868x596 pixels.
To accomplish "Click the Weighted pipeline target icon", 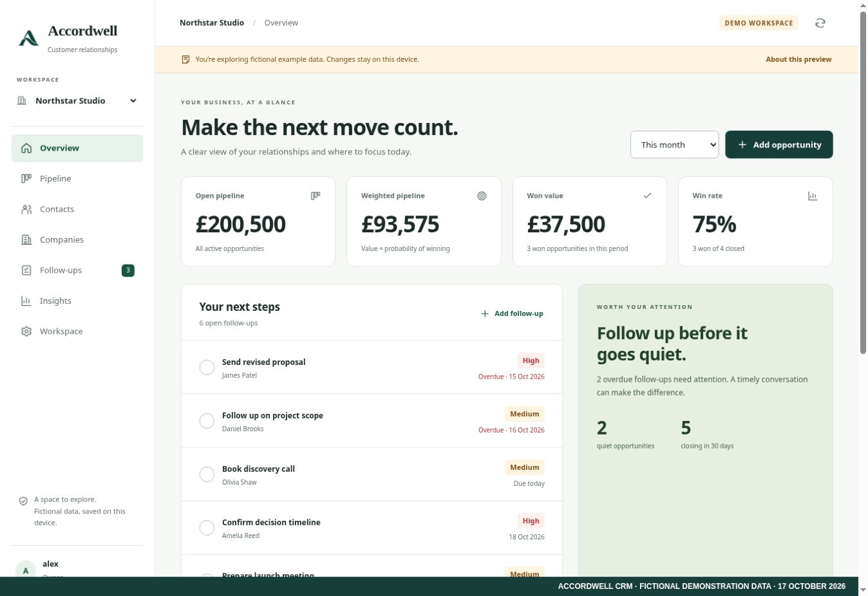I will 482,196.
